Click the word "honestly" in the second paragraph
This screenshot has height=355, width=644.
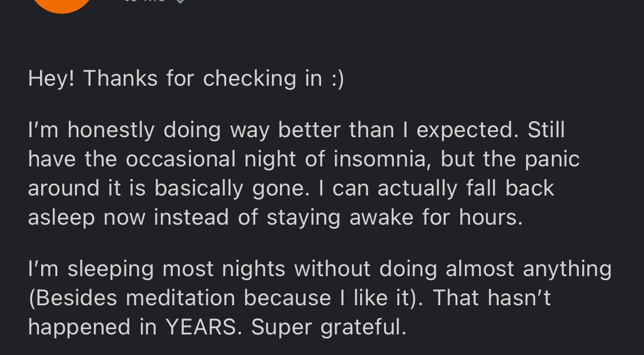pos(111,130)
